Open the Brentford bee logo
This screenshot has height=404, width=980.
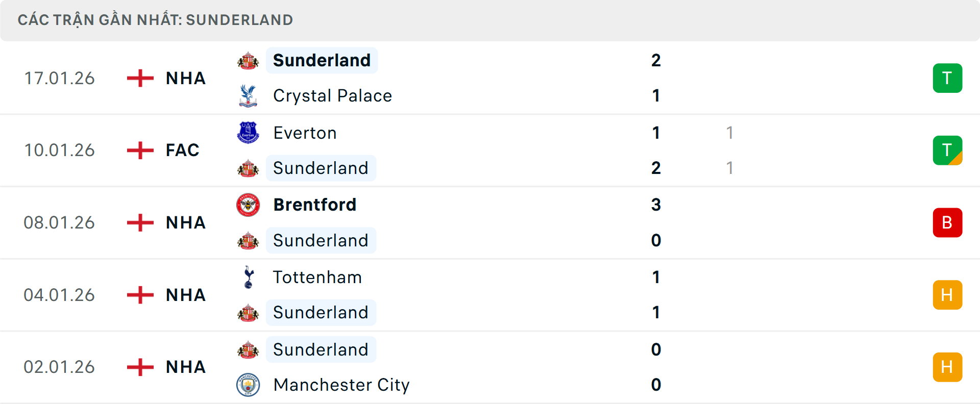point(248,205)
